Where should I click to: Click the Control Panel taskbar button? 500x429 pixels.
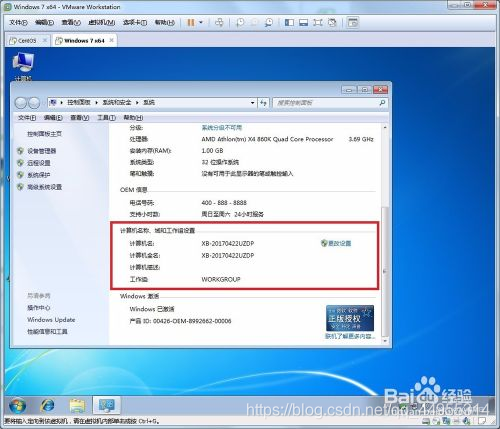click(x=107, y=405)
